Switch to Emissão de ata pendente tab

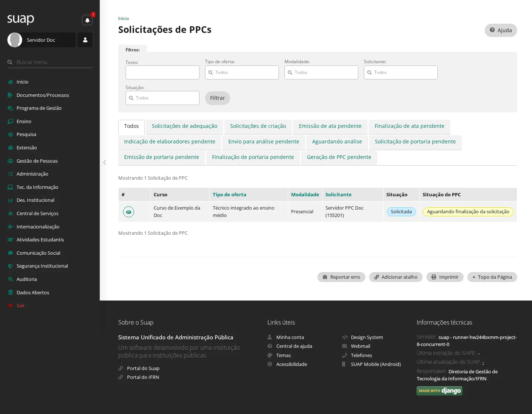(x=330, y=126)
